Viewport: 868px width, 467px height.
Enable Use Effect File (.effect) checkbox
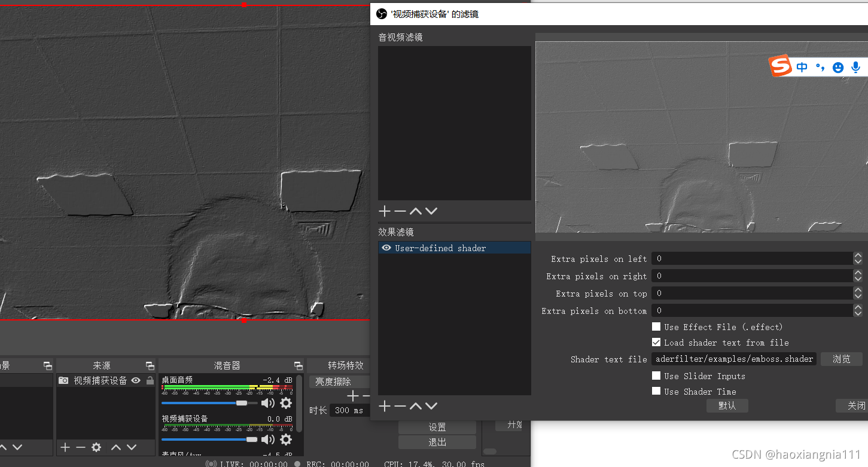pos(656,326)
